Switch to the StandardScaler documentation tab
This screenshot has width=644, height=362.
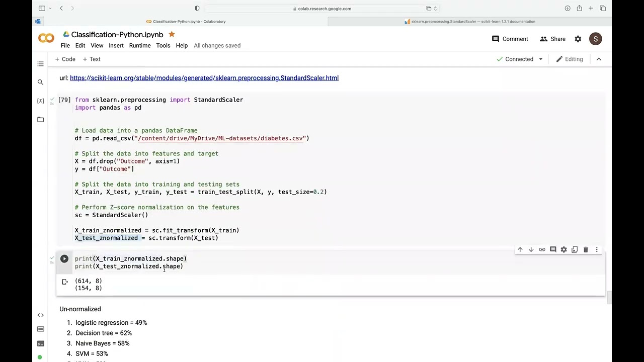coord(469,21)
